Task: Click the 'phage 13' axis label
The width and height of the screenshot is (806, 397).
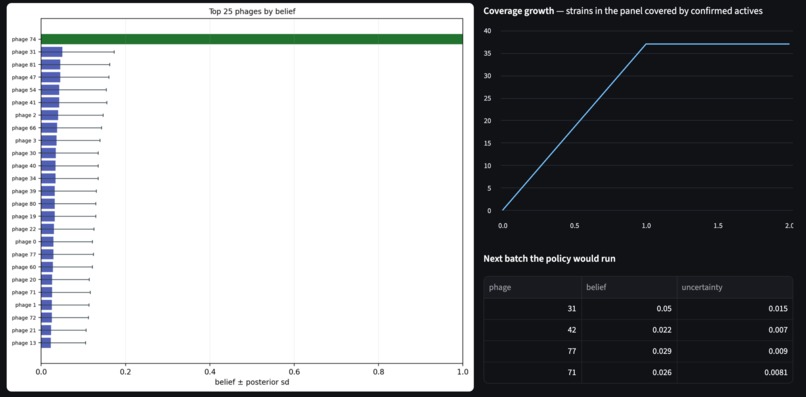Action: click(x=24, y=343)
